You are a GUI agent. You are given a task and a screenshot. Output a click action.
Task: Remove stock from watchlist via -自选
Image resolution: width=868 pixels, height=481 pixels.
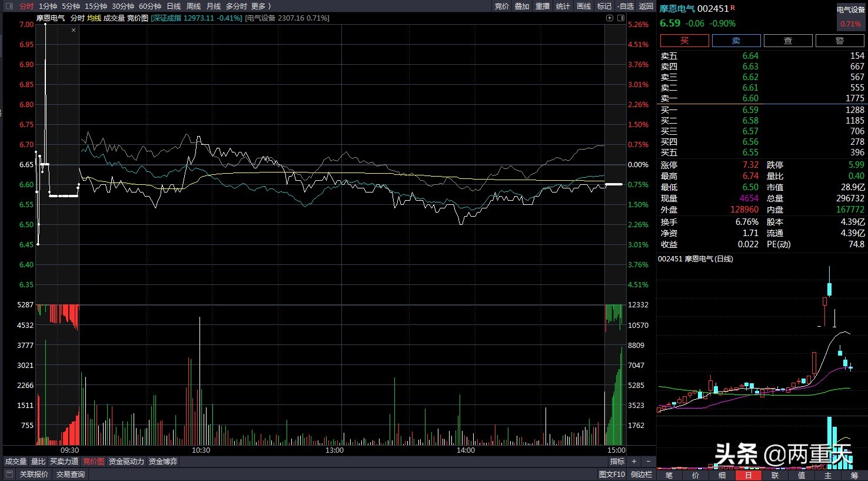coord(625,6)
